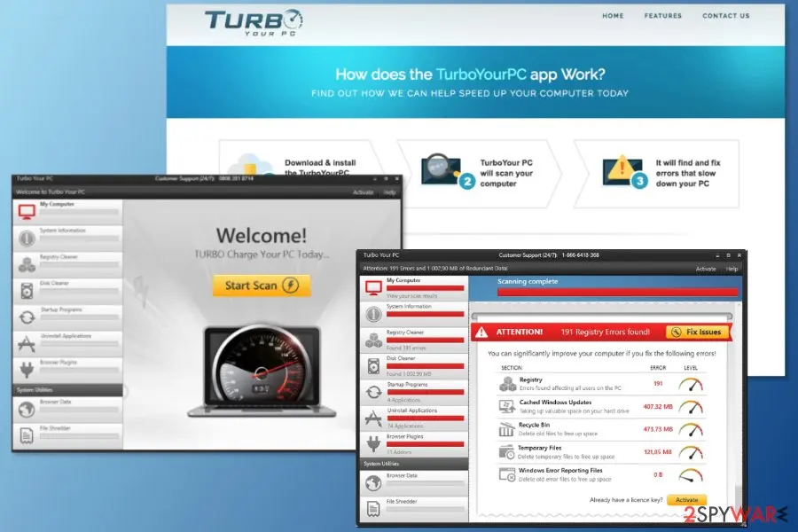Click File Shredder icon in scan results window
Image resolution: width=798 pixels, height=532 pixels.
[373, 509]
